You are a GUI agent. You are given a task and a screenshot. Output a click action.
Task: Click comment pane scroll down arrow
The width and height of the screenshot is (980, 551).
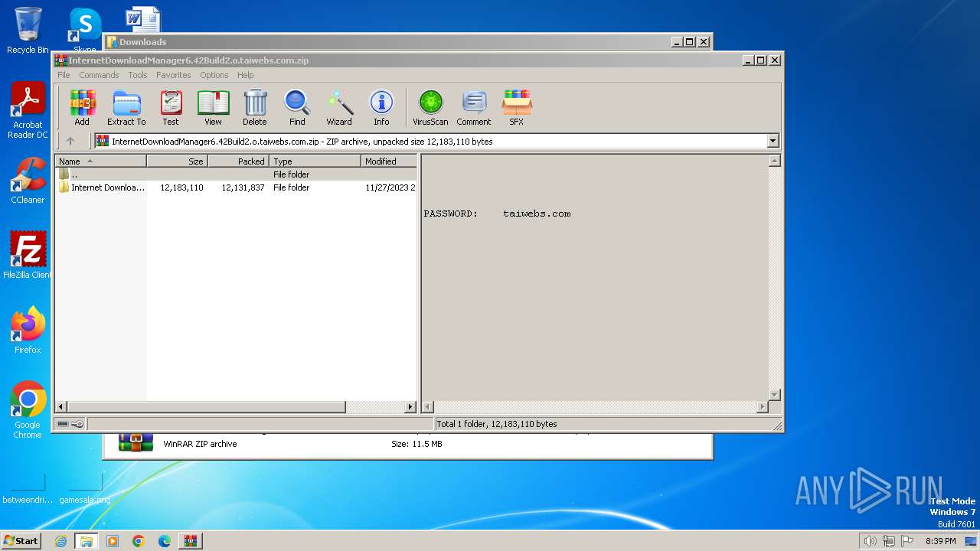[774, 395]
